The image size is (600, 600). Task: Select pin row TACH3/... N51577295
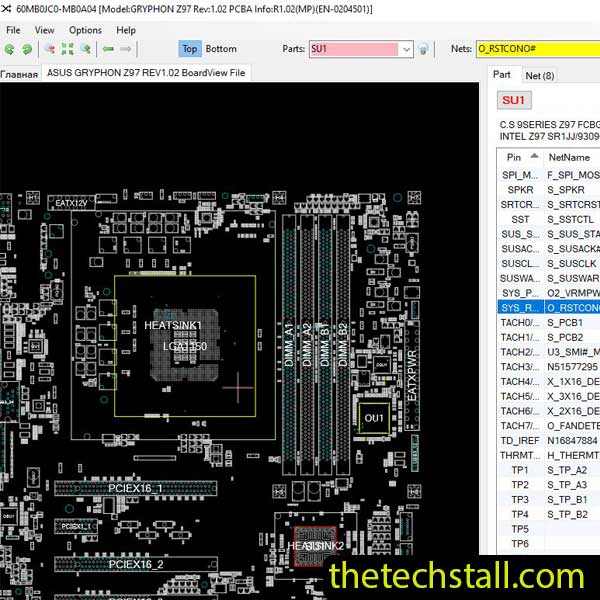[x=549, y=367]
